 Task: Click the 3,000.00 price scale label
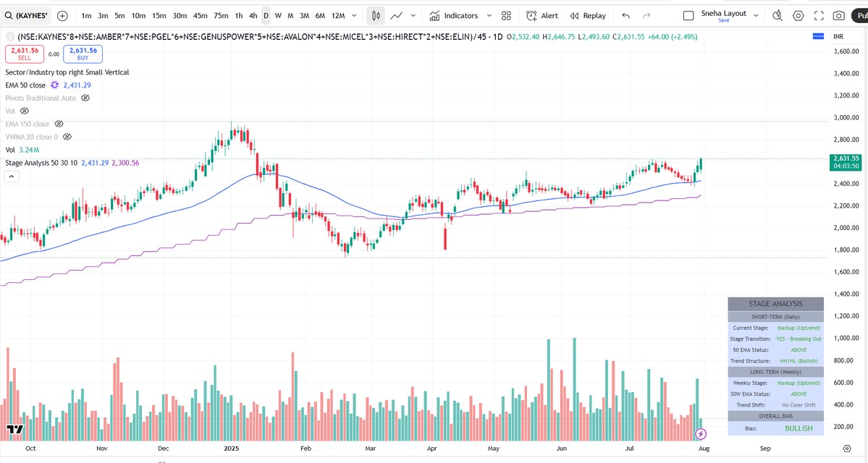click(846, 117)
